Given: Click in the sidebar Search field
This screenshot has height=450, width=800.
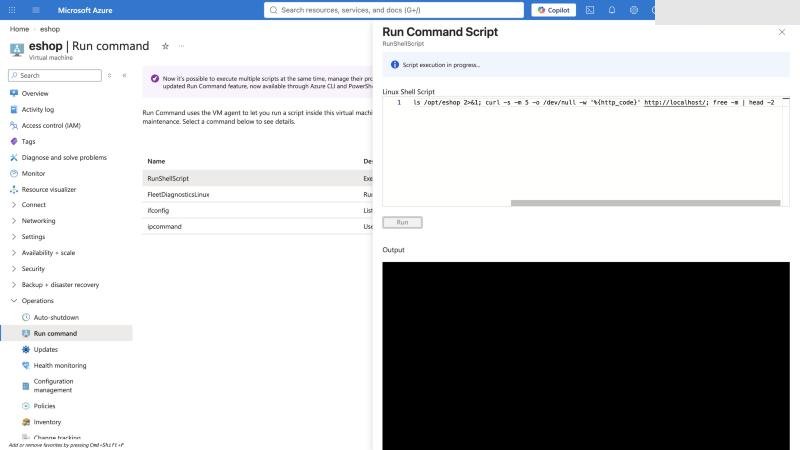Looking at the screenshot, I should tap(55, 76).
